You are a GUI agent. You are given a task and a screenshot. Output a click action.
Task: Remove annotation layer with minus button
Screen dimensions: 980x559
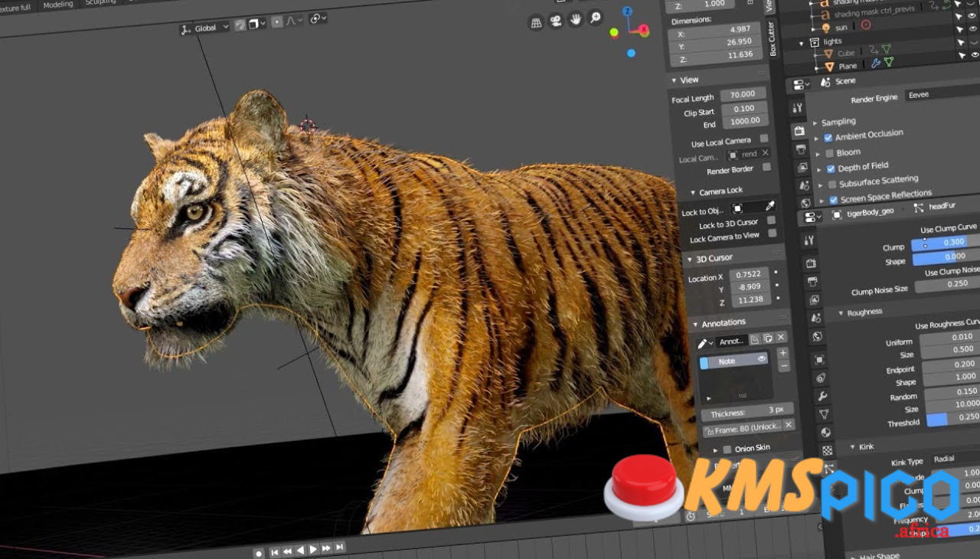pos(783,366)
